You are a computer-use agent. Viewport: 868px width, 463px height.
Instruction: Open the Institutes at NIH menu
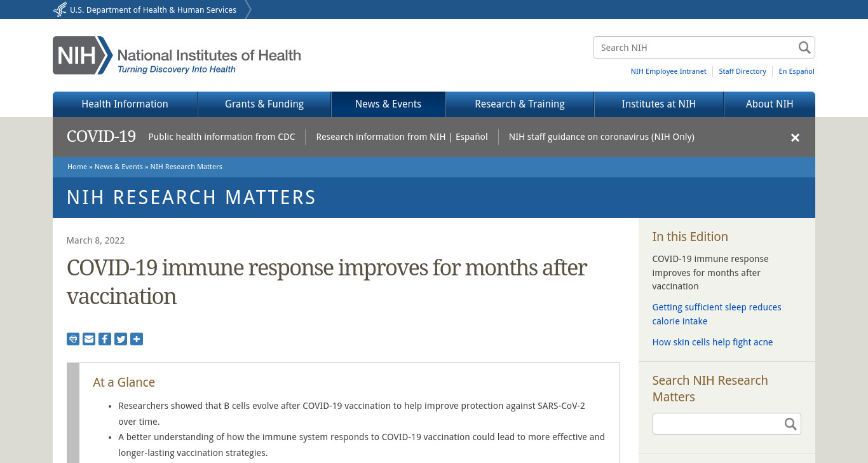click(x=659, y=104)
